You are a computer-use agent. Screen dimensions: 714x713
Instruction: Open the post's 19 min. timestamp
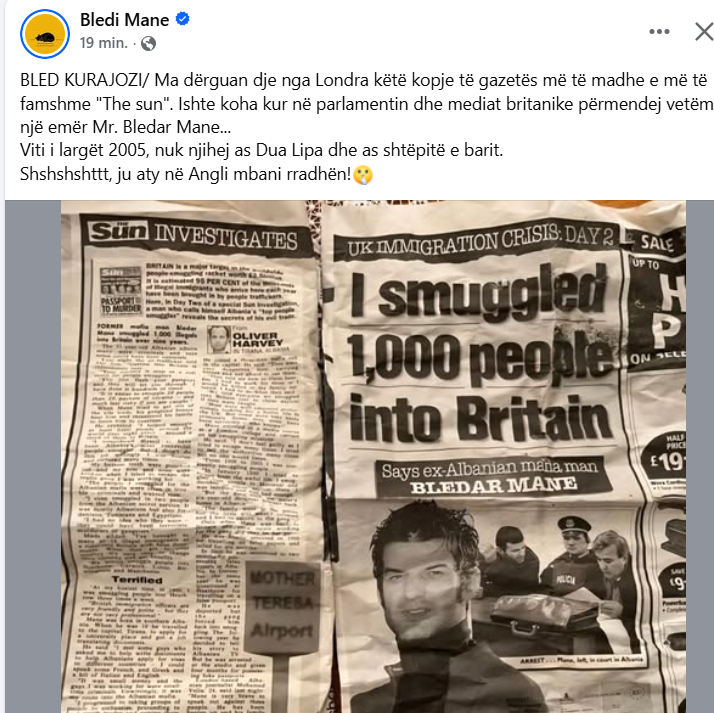102,43
